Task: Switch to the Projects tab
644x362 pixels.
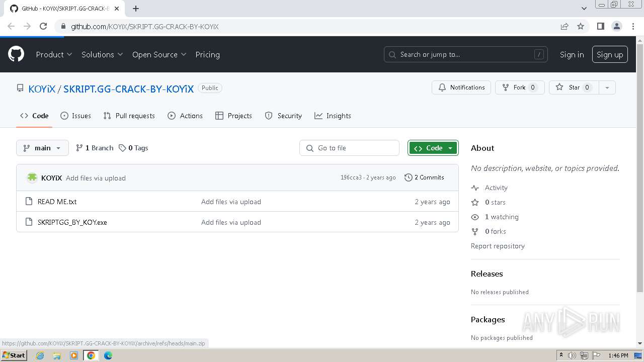Action: click(233, 116)
